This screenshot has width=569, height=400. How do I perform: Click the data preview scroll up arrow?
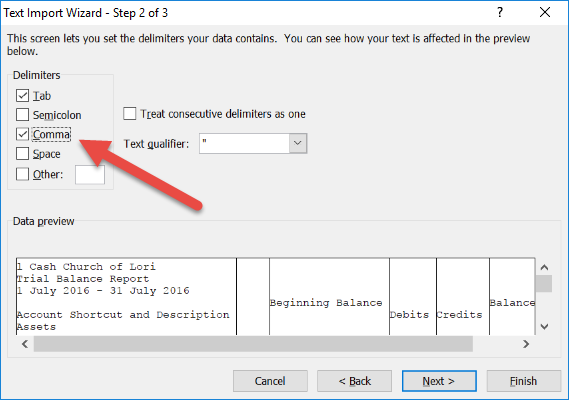544,268
